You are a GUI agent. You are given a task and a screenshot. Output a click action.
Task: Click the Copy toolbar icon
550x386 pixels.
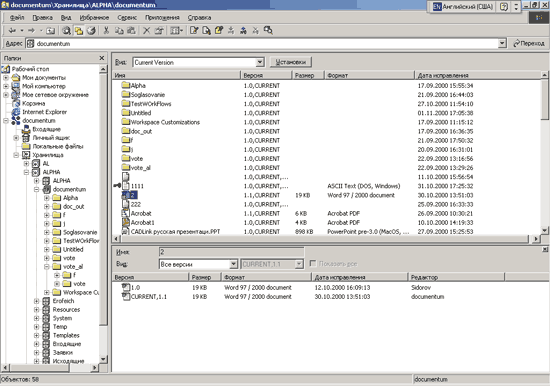pos(119,31)
